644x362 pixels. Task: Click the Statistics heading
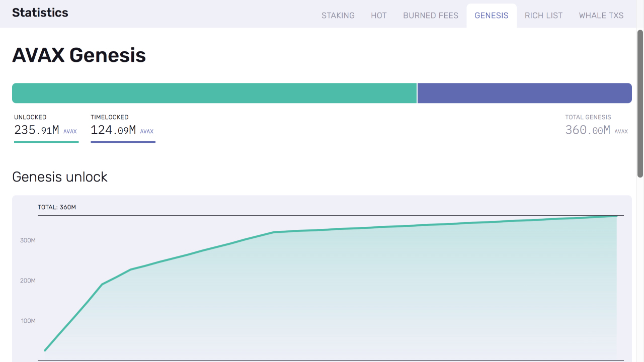40,13
